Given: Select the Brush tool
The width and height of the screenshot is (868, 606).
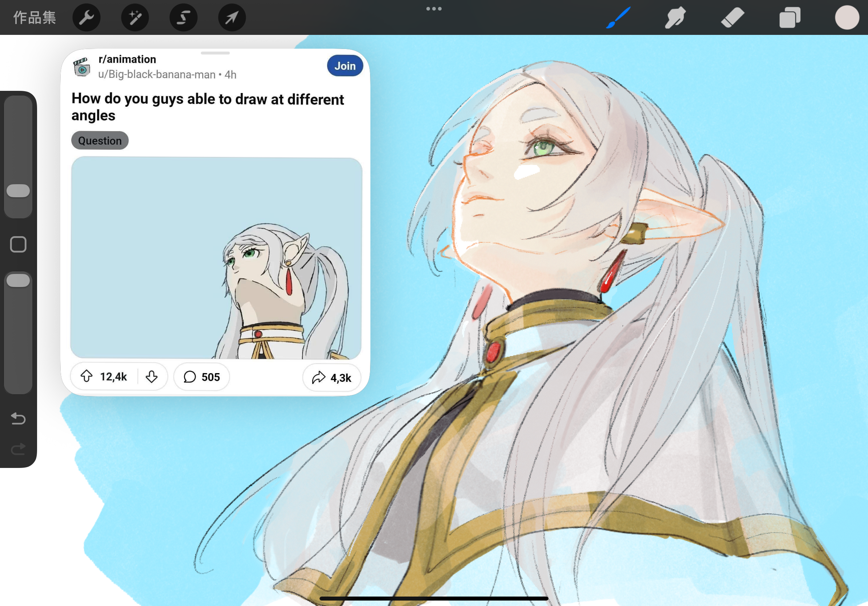Looking at the screenshot, I should click(x=618, y=17).
